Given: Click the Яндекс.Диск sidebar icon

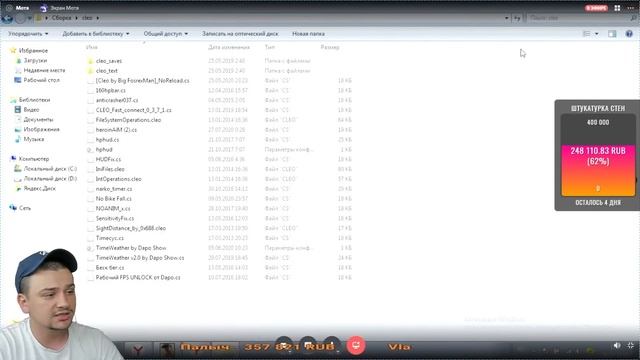Looking at the screenshot, I should 18,189.
